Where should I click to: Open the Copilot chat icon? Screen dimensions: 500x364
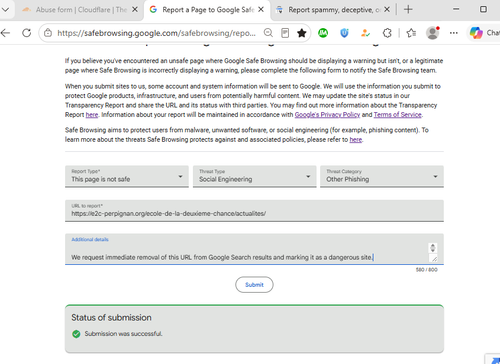click(476, 33)
